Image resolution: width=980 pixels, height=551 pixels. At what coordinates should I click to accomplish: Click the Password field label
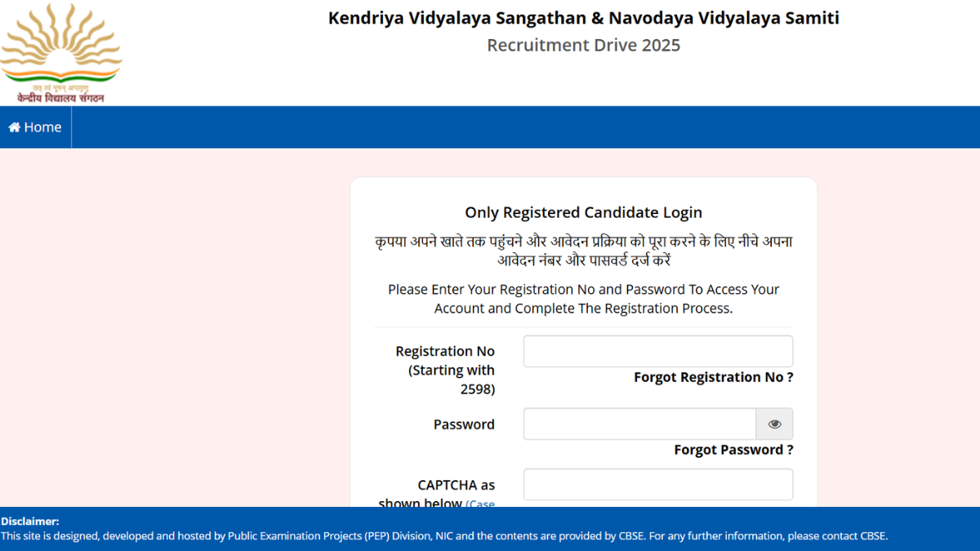464,424
